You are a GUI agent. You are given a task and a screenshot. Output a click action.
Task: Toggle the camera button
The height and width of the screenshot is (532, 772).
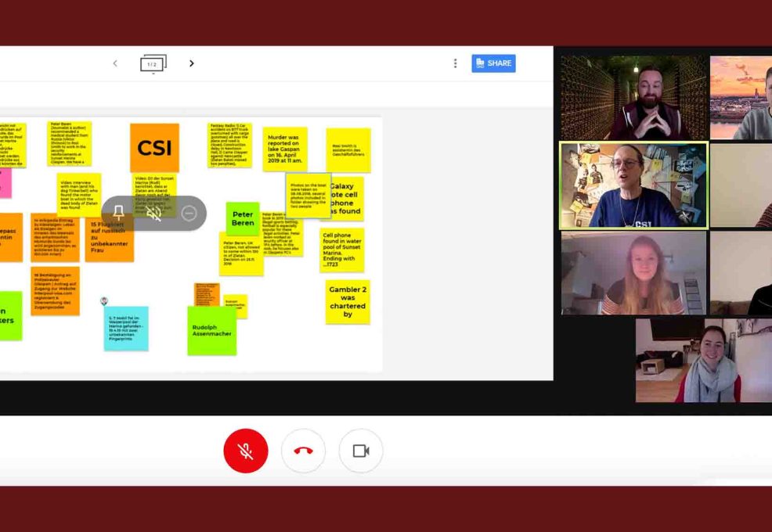[361, 451]
